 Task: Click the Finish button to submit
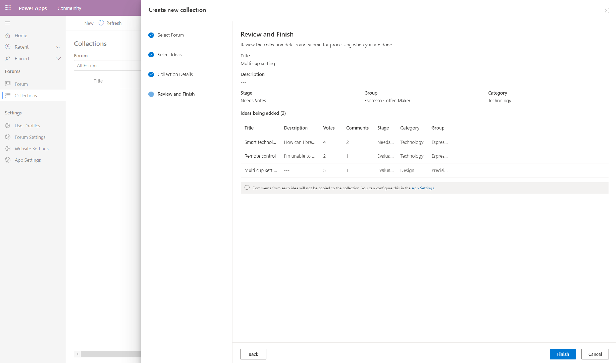(562, 354)
